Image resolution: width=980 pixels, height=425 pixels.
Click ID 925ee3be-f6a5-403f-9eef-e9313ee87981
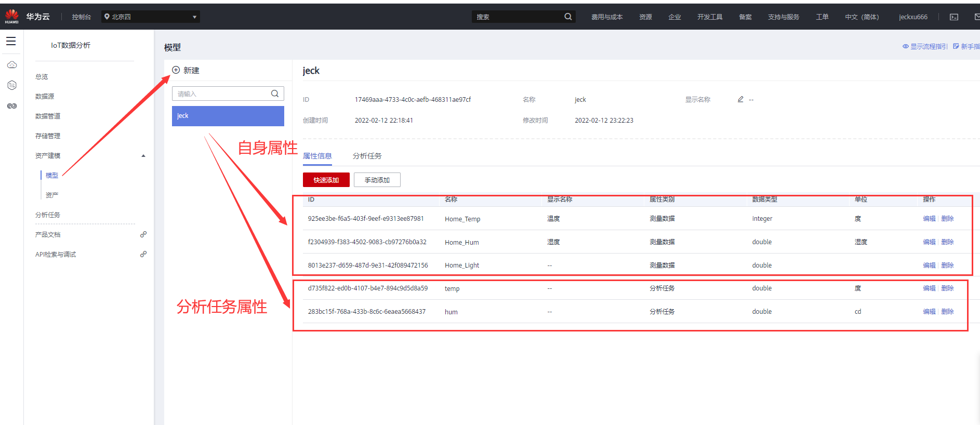[366, 218]
